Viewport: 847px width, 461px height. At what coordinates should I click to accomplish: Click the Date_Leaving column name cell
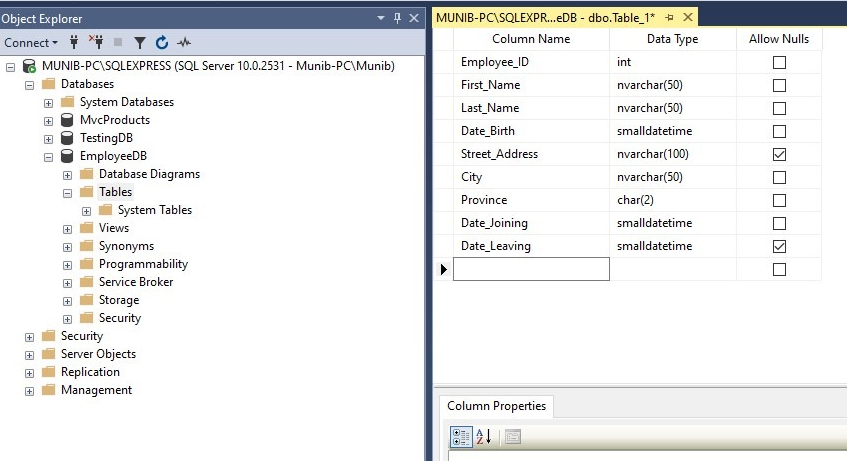(x=532, y=246)
